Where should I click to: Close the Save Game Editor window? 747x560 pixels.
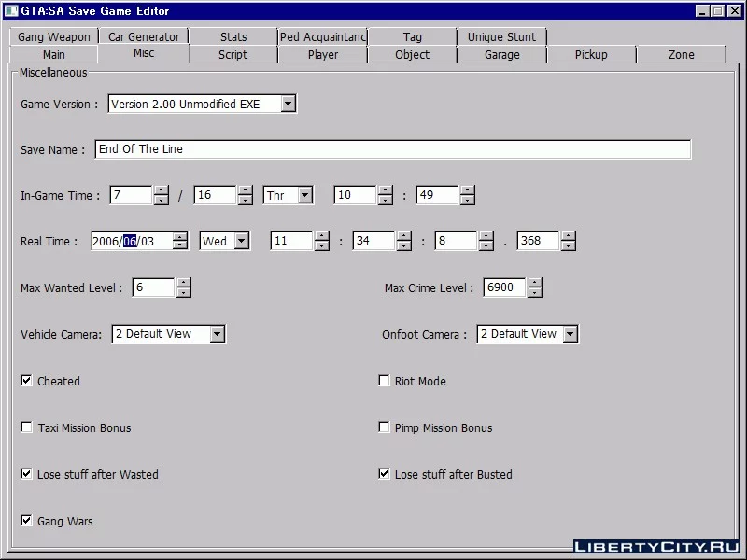735,10
